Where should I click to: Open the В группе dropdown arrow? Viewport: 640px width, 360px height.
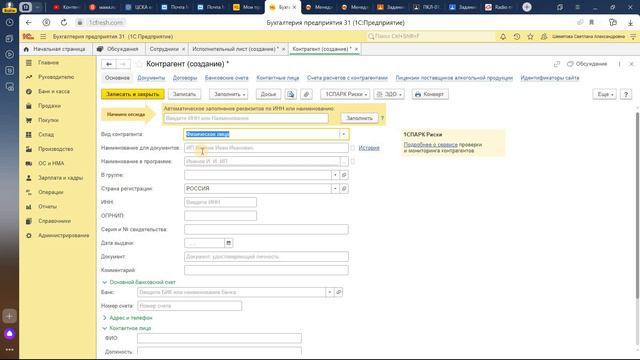335,175
